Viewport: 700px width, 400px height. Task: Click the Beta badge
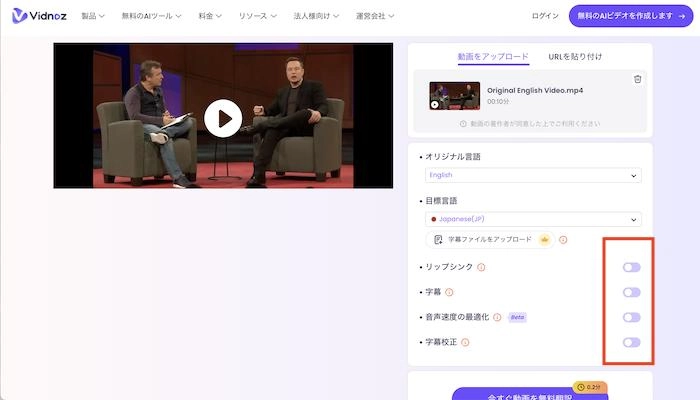(517, 317)
